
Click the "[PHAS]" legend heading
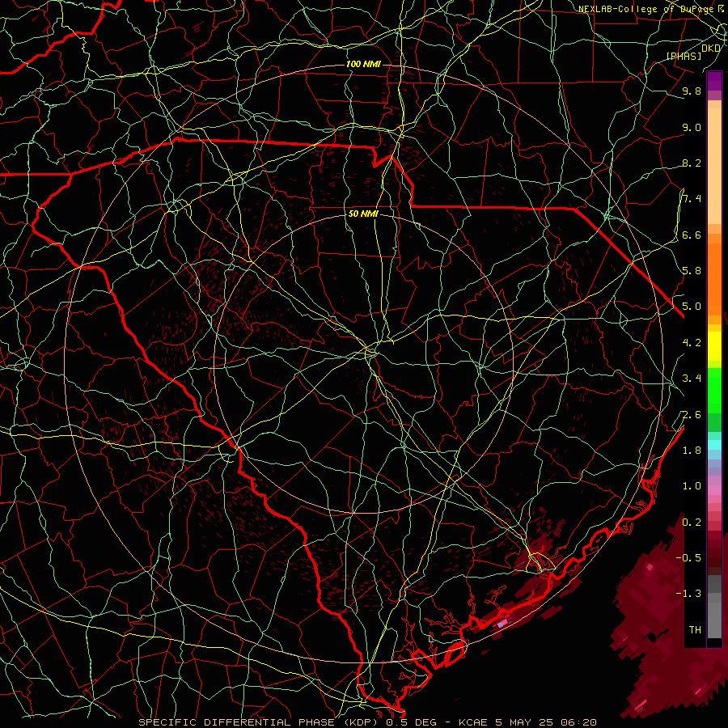(684, 56)
